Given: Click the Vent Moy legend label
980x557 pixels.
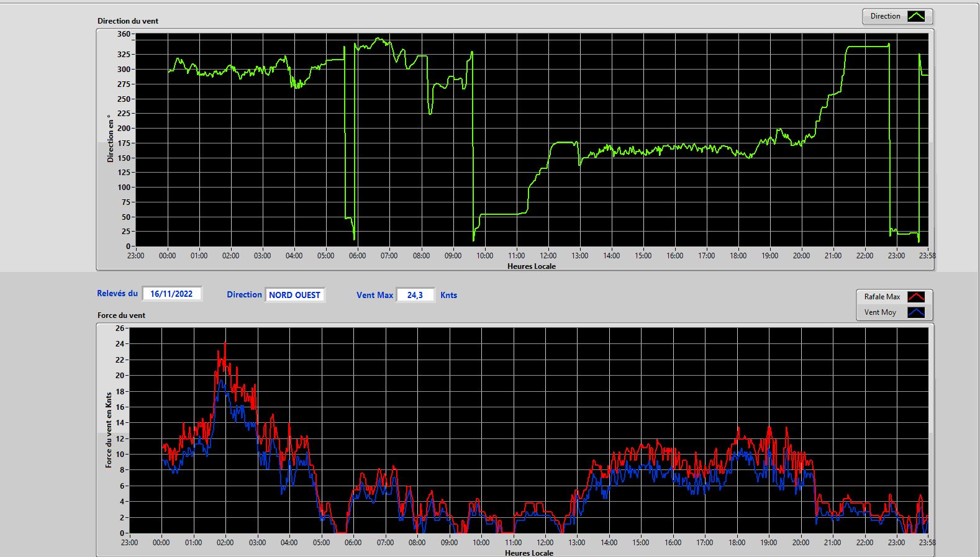Looking at the screenshot, I should 880,312.
